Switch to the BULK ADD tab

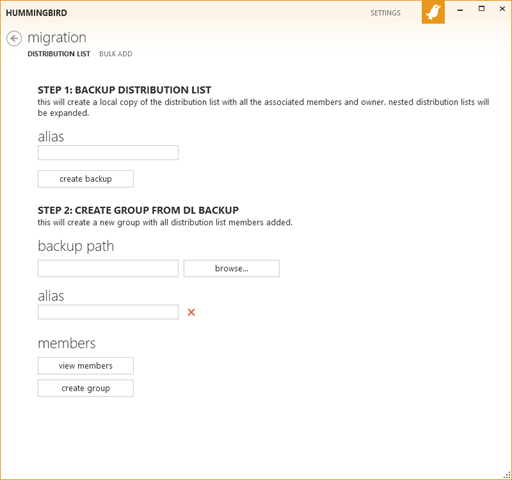point(116,54)
